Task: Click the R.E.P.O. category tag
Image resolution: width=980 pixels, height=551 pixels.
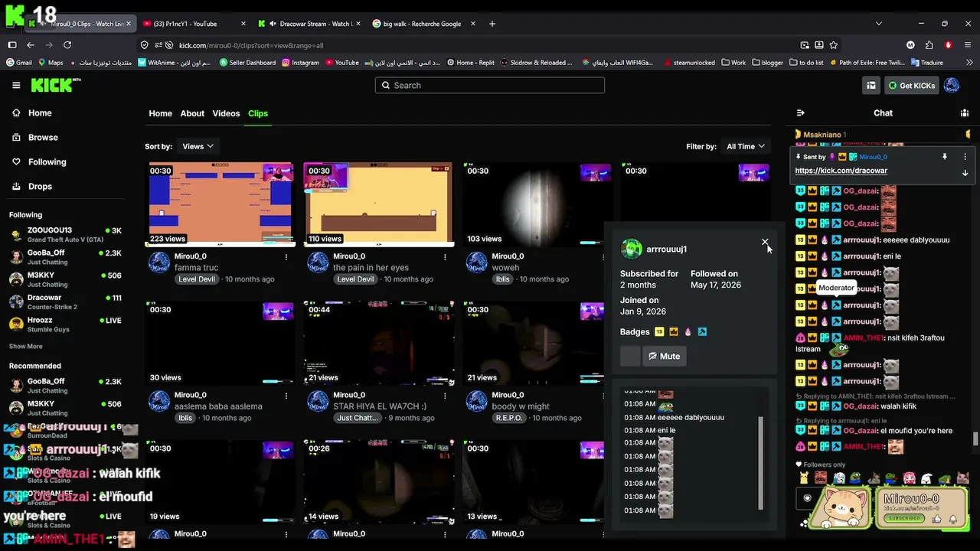Action: pyautogui.click(x=508, y=419)
